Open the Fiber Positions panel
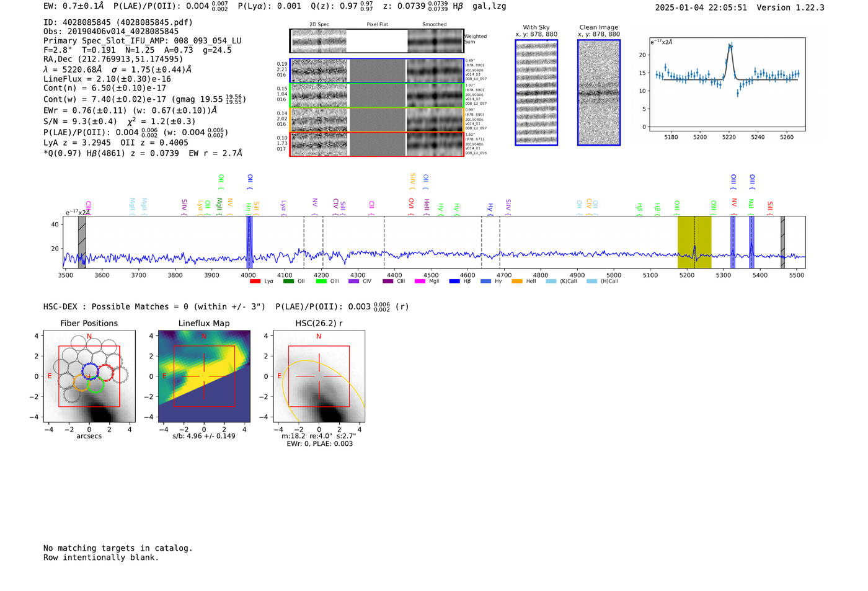Image resolution: width=868 pixels, height=591 pixels. [x=89, y=376]
